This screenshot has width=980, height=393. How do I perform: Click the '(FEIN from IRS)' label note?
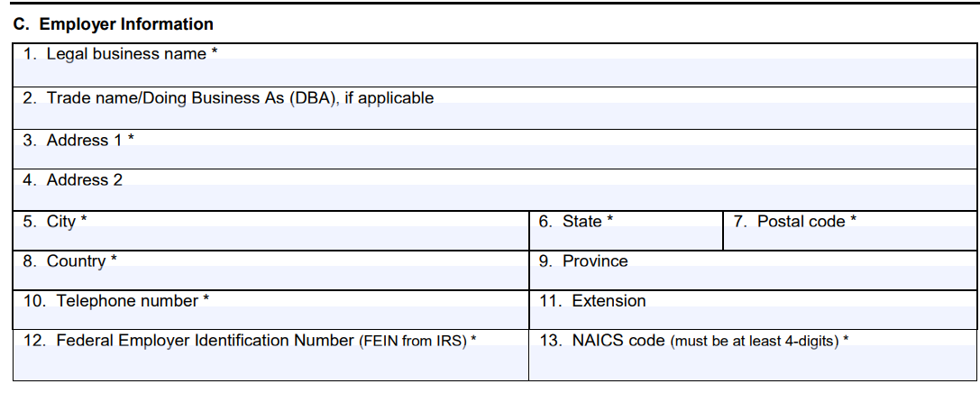point(413,342)
